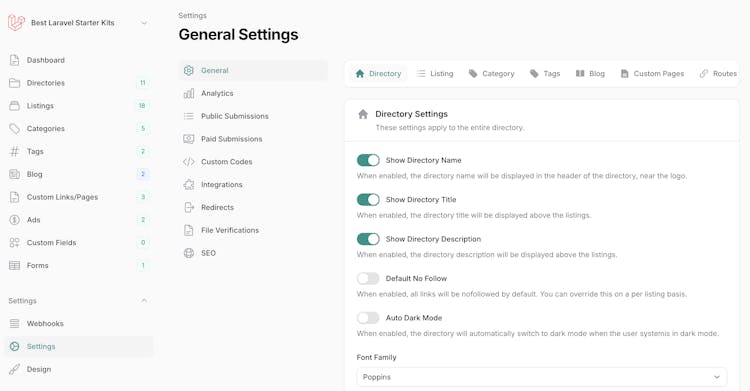The image size is (750, 391).
Task: Click the Forms table icon
Action: pos(15,266)
